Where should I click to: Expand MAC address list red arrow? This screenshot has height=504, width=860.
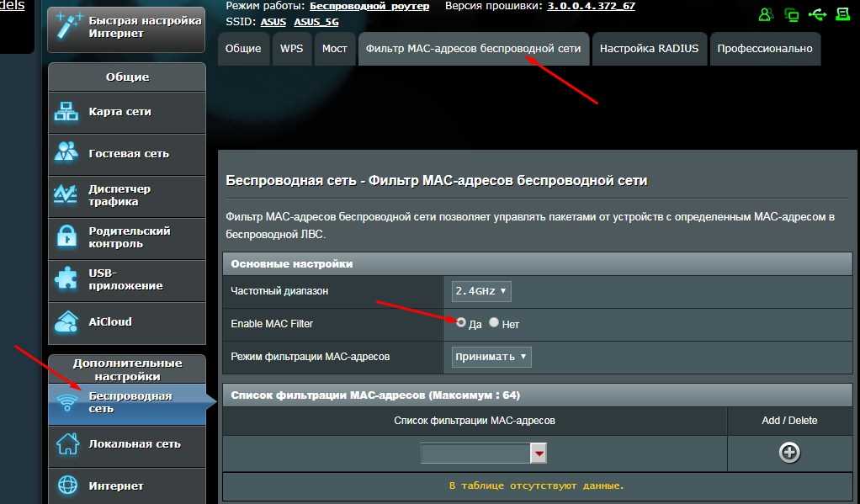pos(539,454)
